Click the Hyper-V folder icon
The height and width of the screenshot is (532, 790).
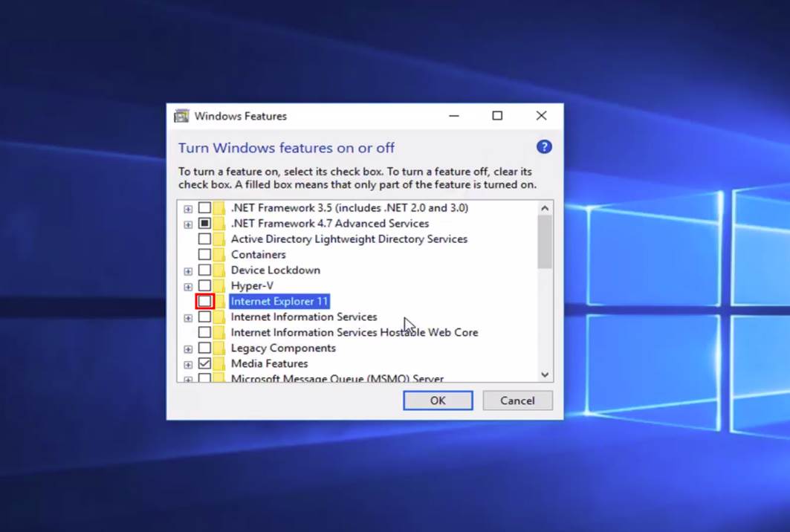pos(219,285)
